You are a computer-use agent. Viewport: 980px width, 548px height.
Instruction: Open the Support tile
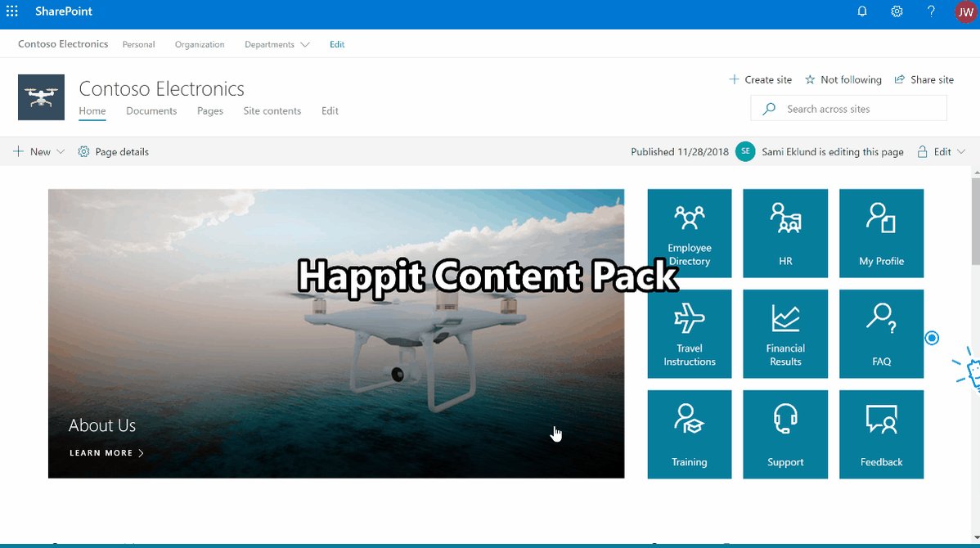click(x=785, y=434)
